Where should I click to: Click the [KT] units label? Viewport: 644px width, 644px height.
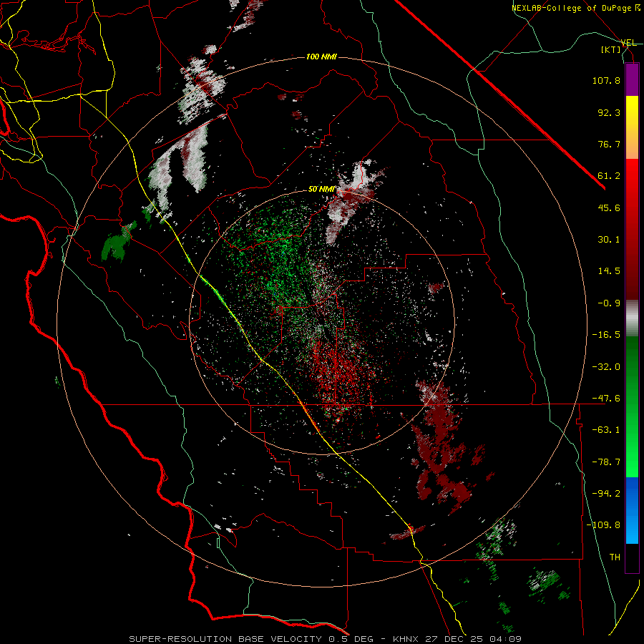(611, 49)
